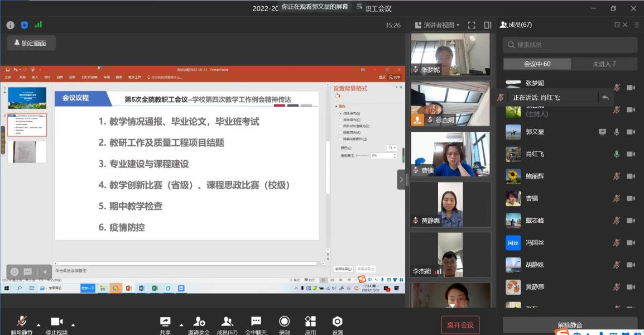Screen dimensions: 644x335
Task: Click 冯国丝 name in the member list
Action: [x=535, y=243]
